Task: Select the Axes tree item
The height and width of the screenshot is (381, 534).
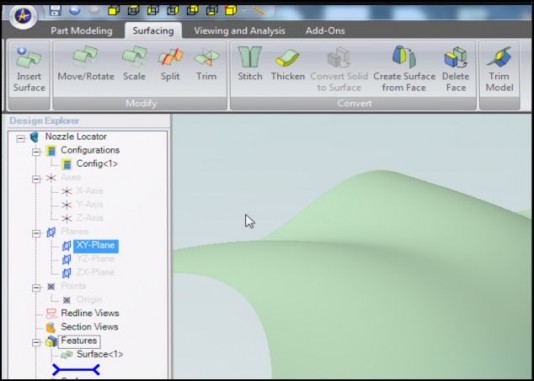Action: click(x=70, y=177)
